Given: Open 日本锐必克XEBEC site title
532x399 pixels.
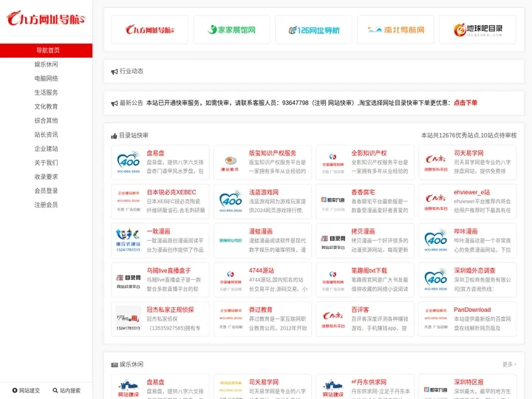Looking at the screenshot, I should point(171,192).
